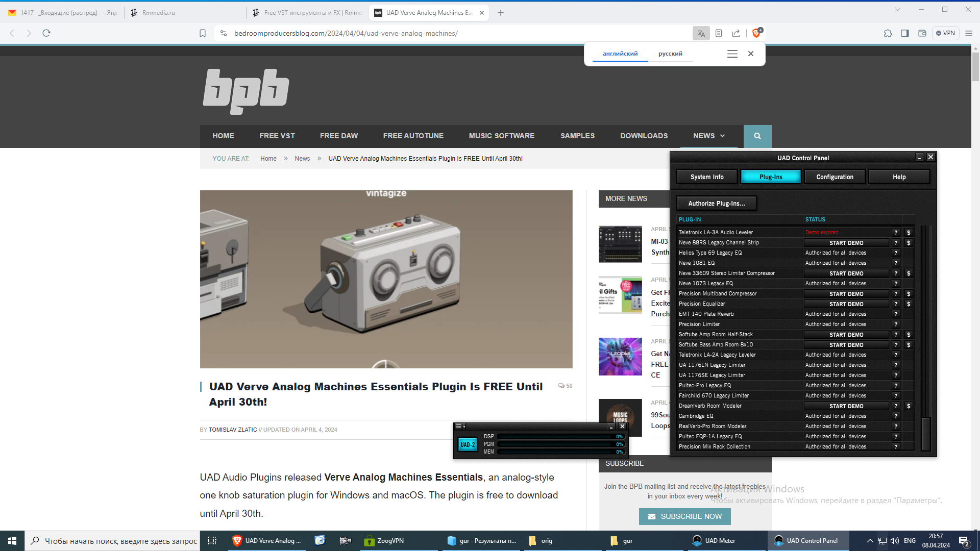
Task: Select русский language in translate popup
Action: click(x=670, y=54)
